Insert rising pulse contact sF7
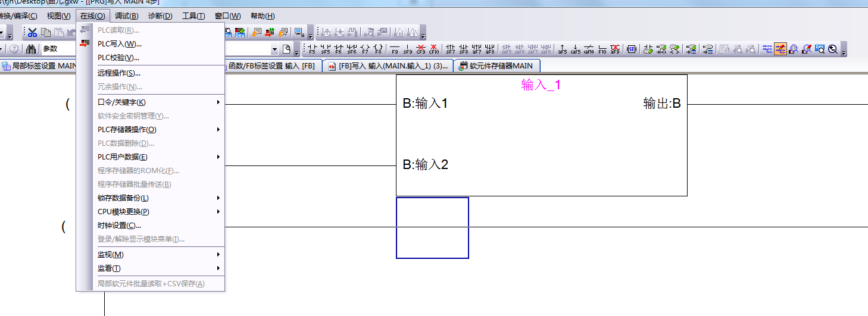The height and width of the screenshot is (316, 868). [451, 49]
